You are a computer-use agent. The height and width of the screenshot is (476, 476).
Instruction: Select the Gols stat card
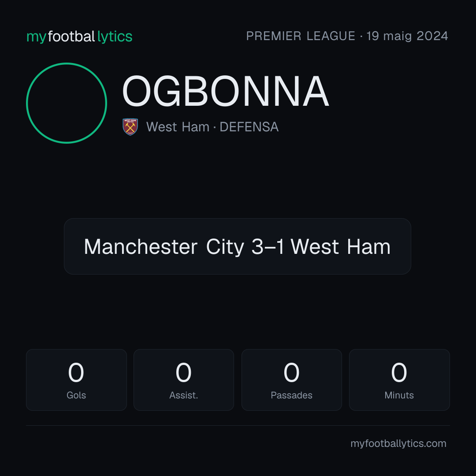[x=76, y=380]
